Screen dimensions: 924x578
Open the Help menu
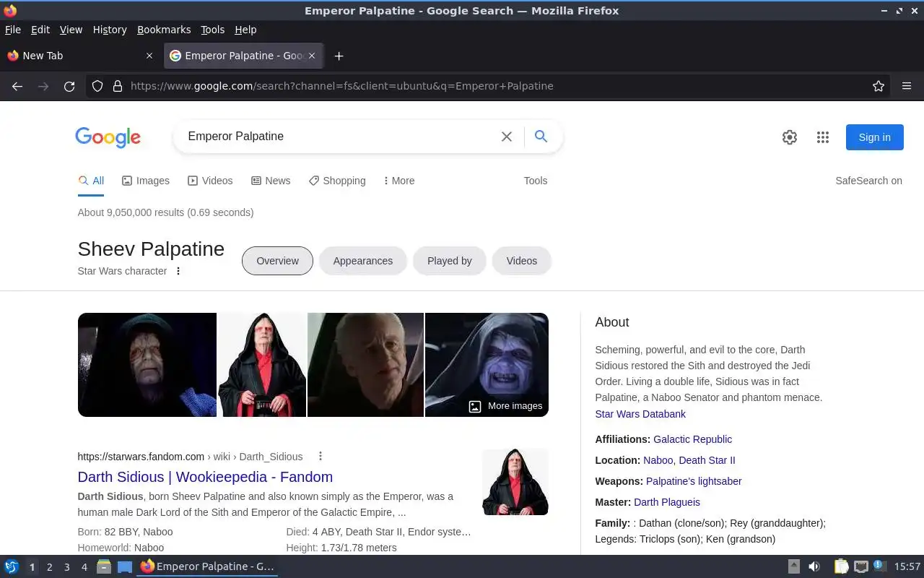[245, 30]
